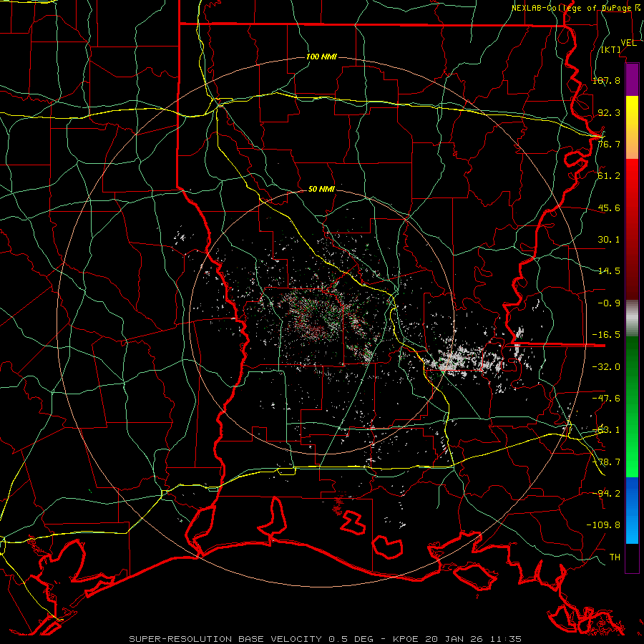The image size is (644, 644).
Task: Click the KT units label
Action: 611,49
